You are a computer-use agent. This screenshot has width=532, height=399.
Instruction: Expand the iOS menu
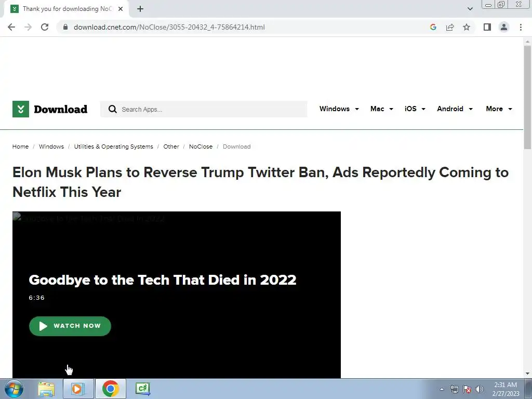pos(415,109)
